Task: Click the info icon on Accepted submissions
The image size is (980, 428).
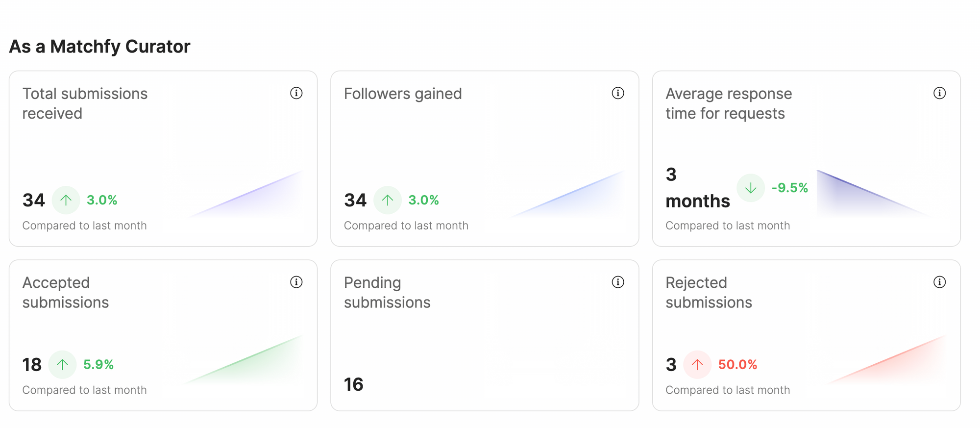Action: 296,282
